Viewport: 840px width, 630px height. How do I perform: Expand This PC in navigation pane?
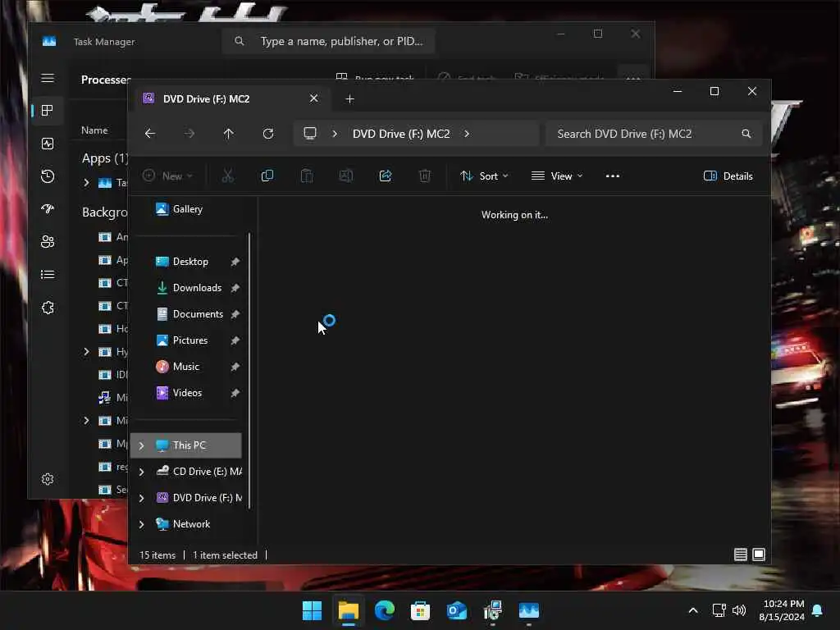click(x=141, y=445)
